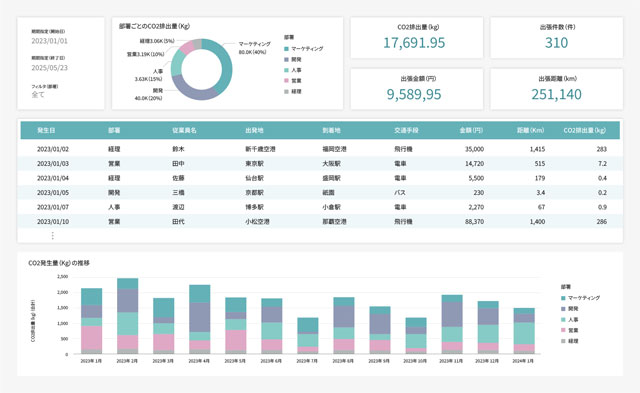Click 開発 legend marker in donut chart
The image size is (640, 393).
click(x=287, y=60)
